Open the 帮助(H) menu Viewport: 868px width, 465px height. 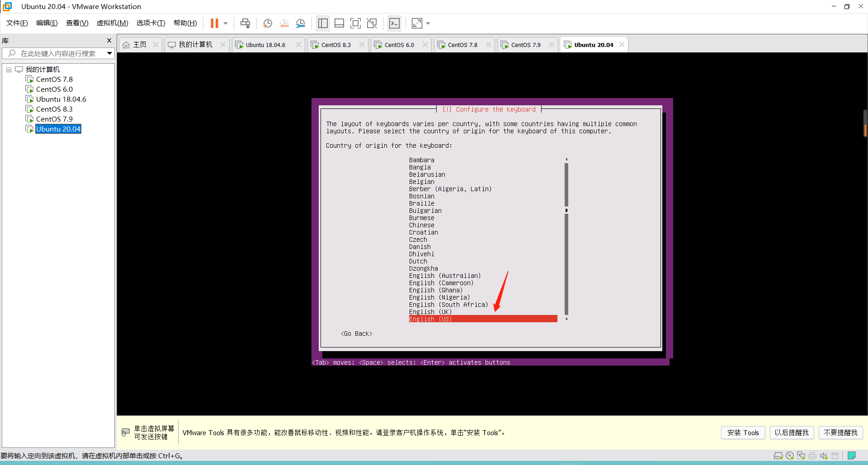185,23
